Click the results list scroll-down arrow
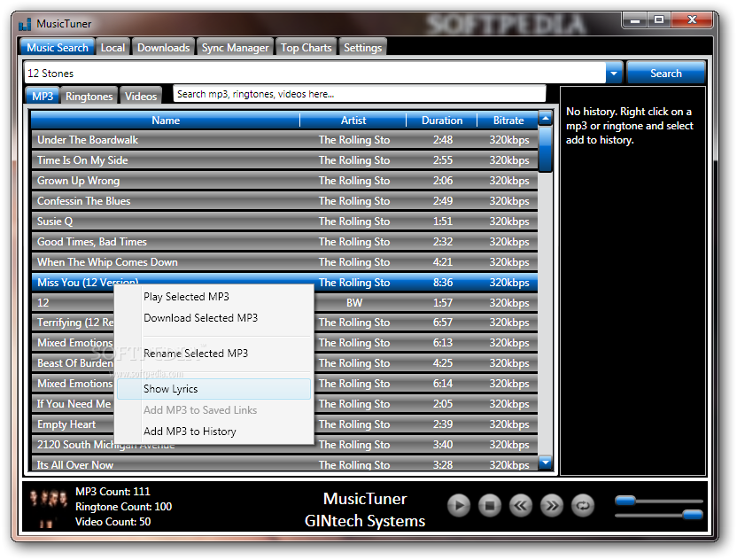737x560 pixels. 546,463
